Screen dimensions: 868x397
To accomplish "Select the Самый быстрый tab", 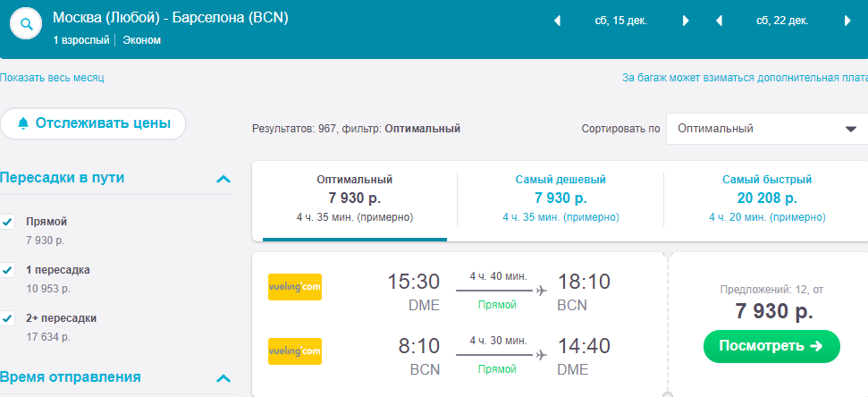I will click(x=767, y=198).
